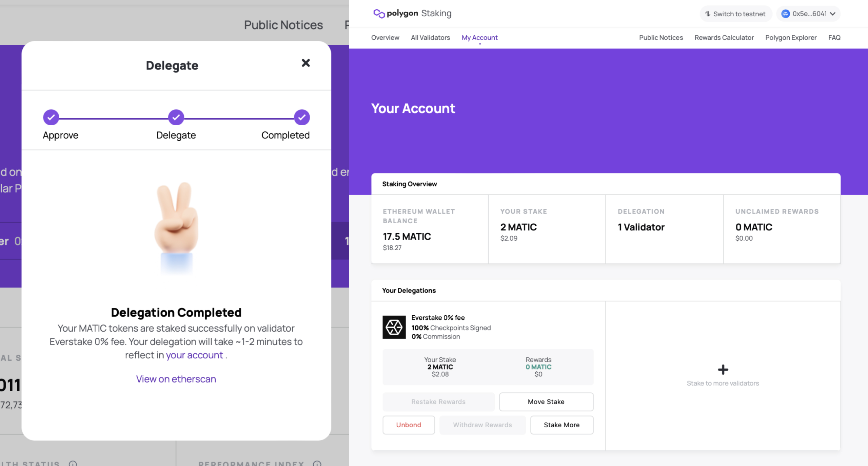Screen dimensions: 868x466
Task: Go to the Overview tab
Action: click(385, 37)
